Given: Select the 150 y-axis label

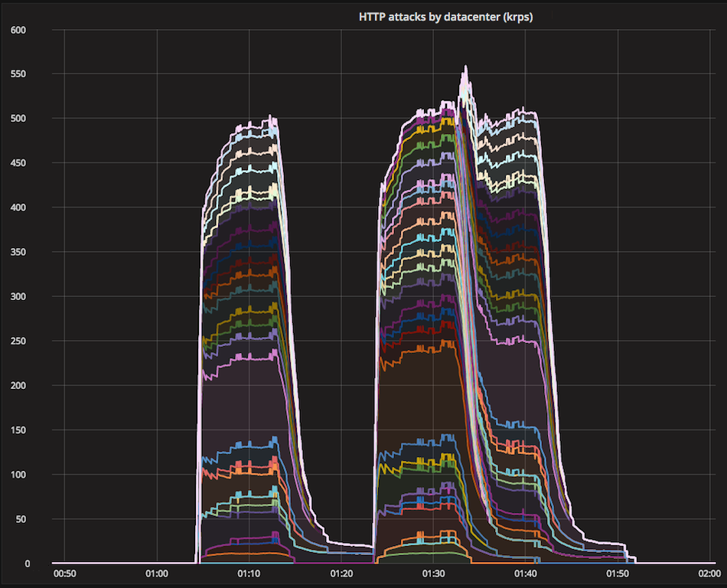Looking at the screenshot, I should point(18,430).
